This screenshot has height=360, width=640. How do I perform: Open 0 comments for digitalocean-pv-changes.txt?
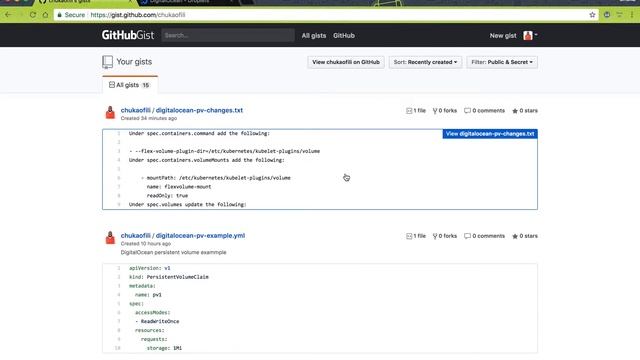click(x=484, y=111)
